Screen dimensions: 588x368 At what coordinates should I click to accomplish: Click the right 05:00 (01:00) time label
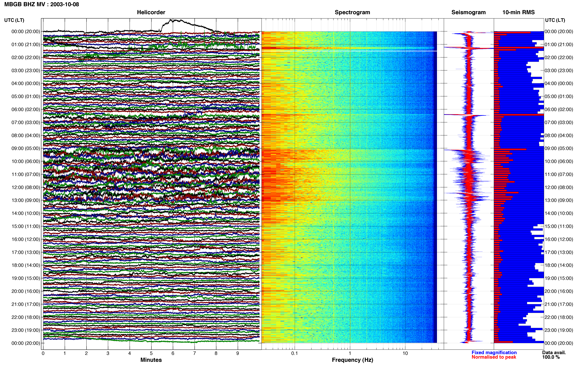tap(559, 96)
